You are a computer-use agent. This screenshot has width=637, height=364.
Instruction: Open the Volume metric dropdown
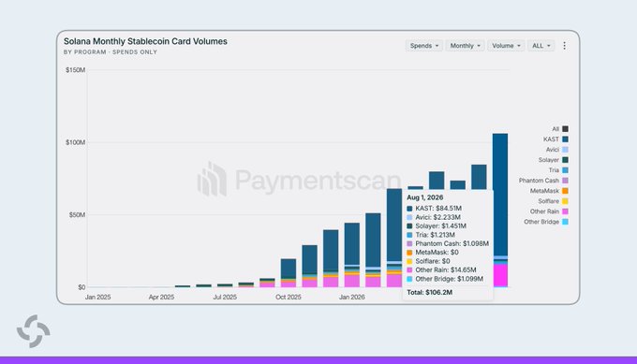click(x=506, y=46)
